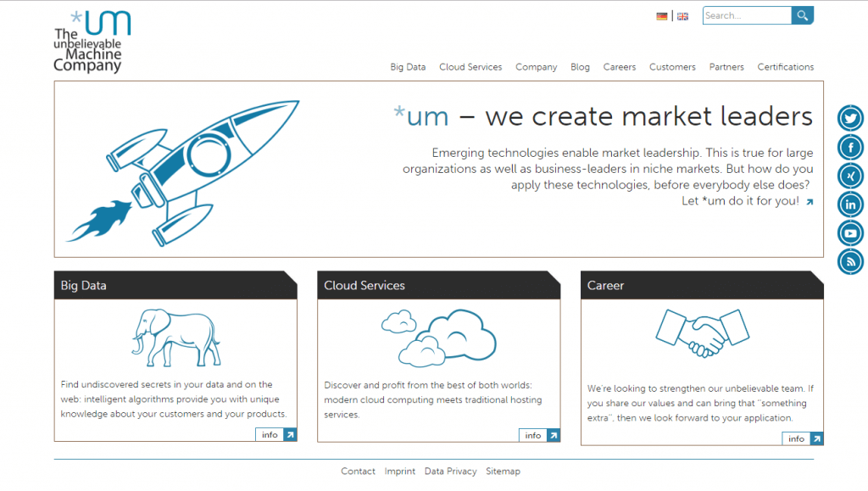Image resolution: width=868 pixels, height=491 pixels.
Task: Click the elephant illustration
Action: coord(176,338)
